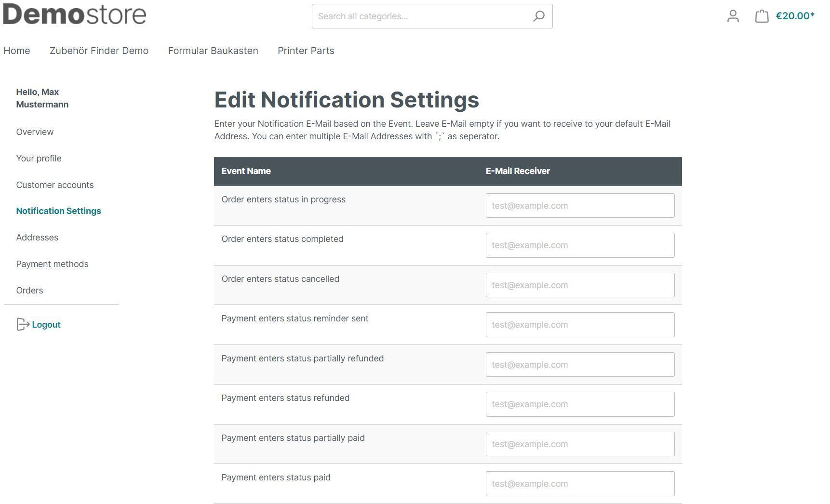Navigate to Formular Baukasten
The height and width of the screenshot is (504, 830).
[213, 51]
